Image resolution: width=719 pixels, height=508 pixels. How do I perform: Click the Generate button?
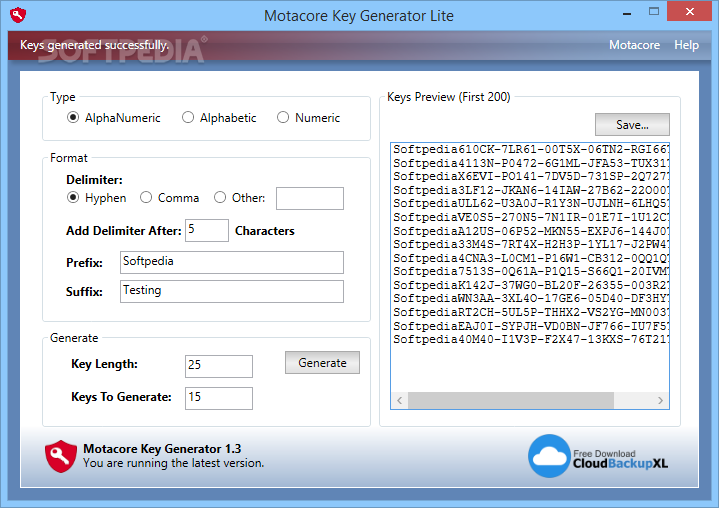pyautogui.click(x=322, y=363)
